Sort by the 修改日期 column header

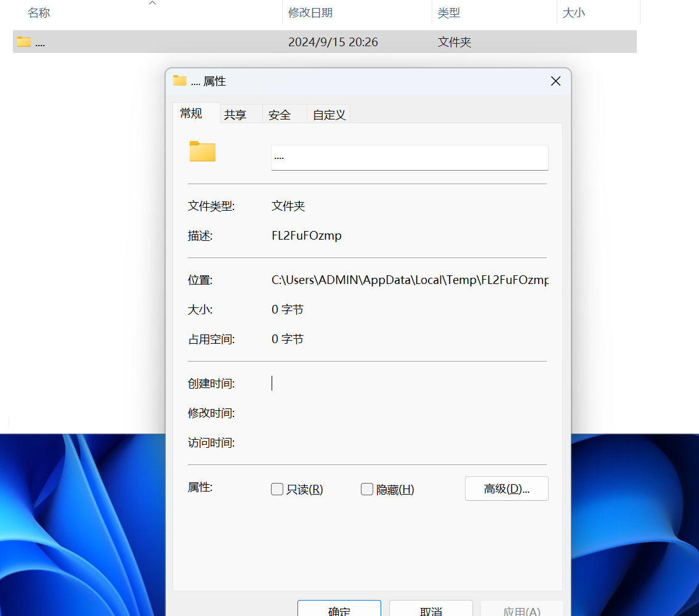(x=310, y=13)
